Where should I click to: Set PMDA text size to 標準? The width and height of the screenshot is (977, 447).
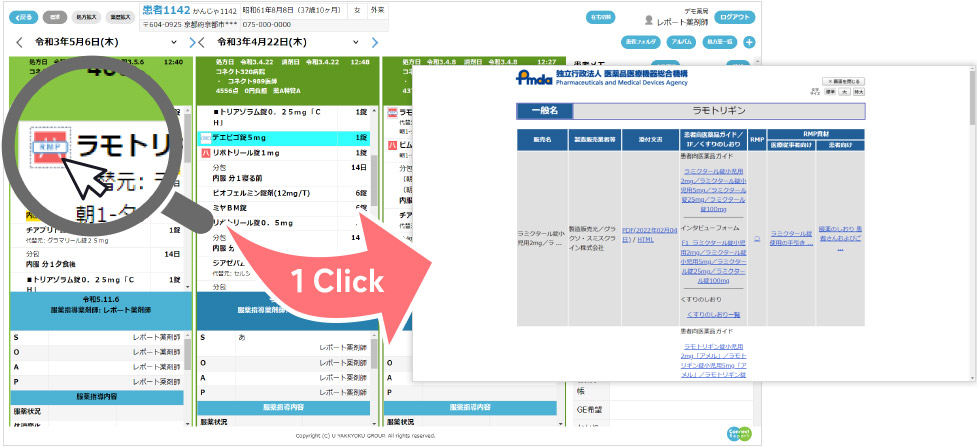pos(830,92)
